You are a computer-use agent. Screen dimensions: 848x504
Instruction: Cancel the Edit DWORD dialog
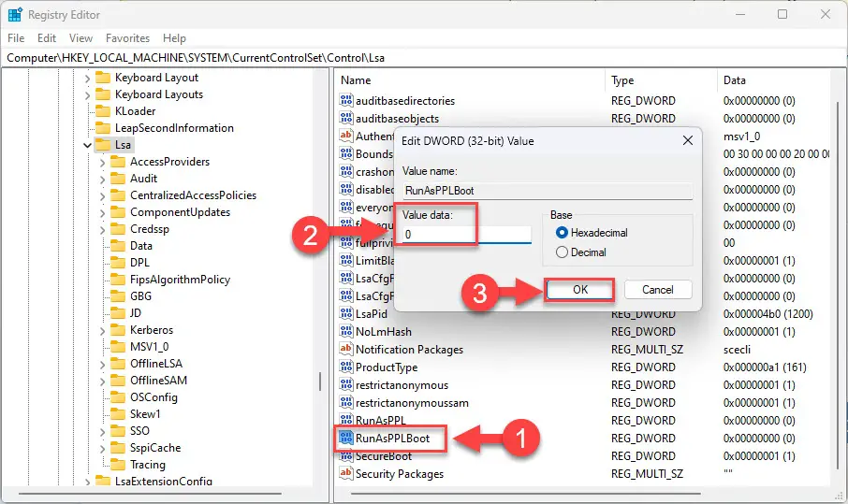(x=658, y=290)
